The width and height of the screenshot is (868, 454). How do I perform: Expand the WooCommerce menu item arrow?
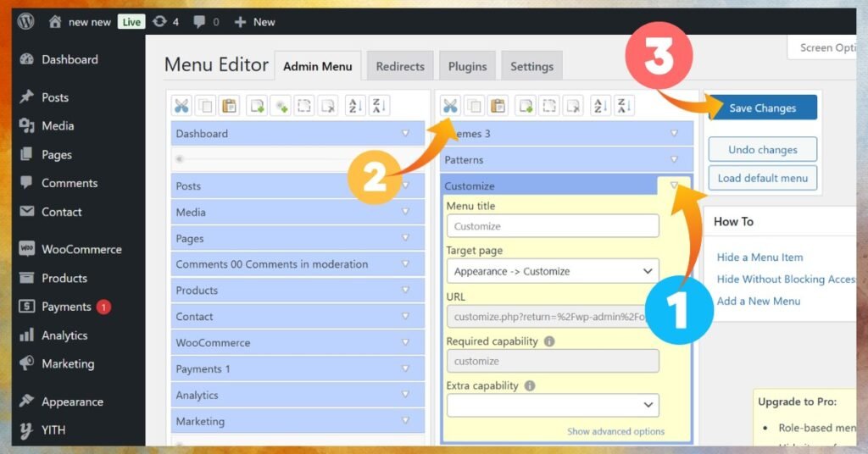tap(406, 342)
